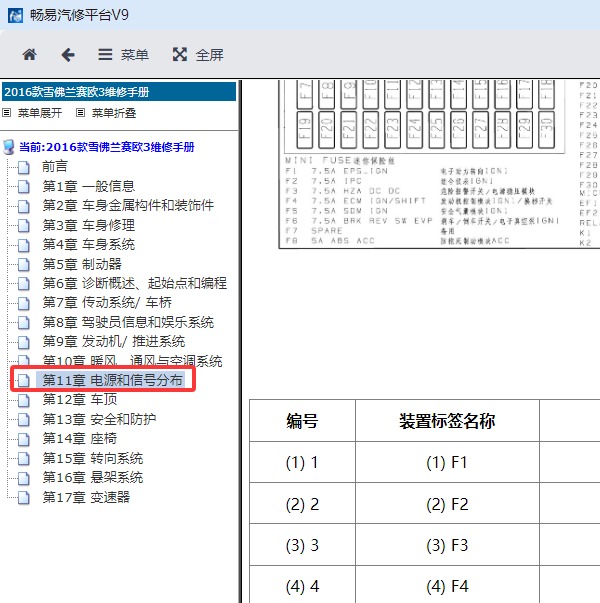Click the document icon beside 第5章
This screenshot has width=600, height=603.
pos(24,264)
